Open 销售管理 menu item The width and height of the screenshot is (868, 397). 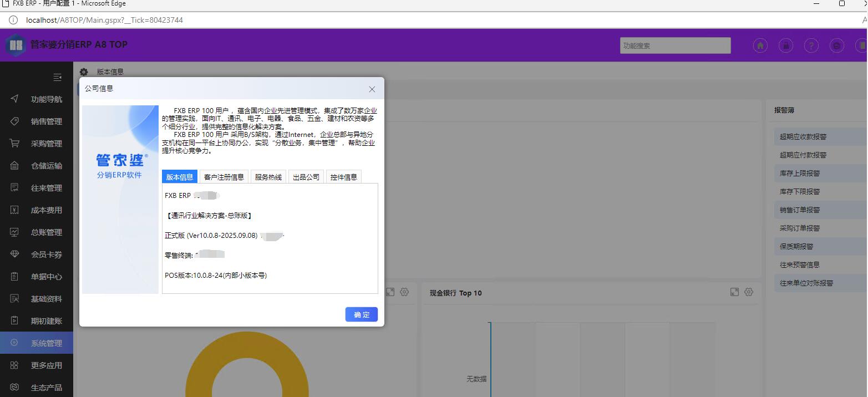[37, 121]
